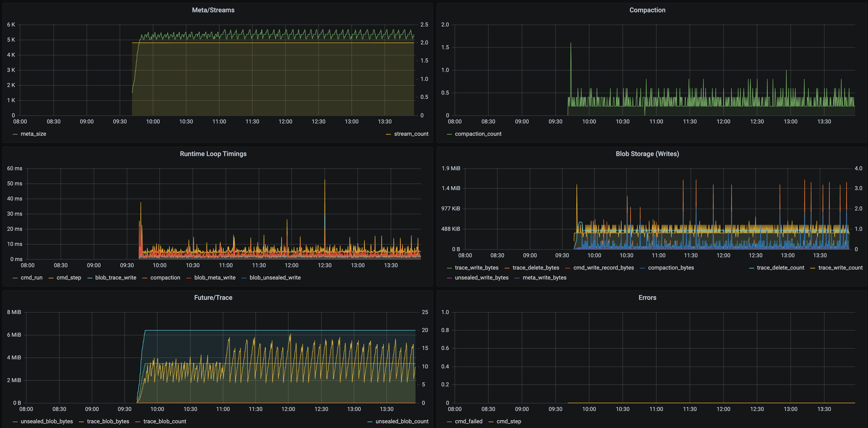The height and width of the screenshot is (428, 868).
Task: Select the blob_meta_write legend entry
Action: tap(215, 277)
